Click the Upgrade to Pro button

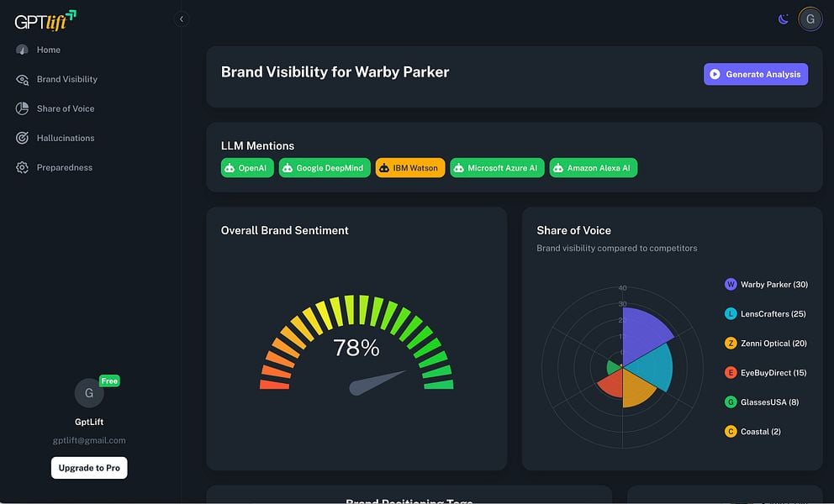(x=89, y=468)
